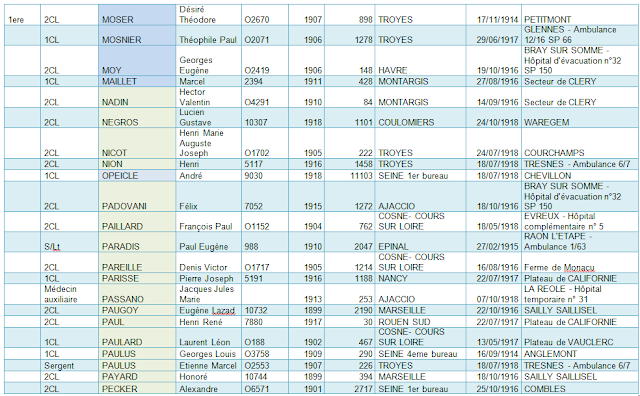This screenshot has width=640, height=396.
Task: Click first name Etienne Marcel
Action: click(x=208, y=365)
